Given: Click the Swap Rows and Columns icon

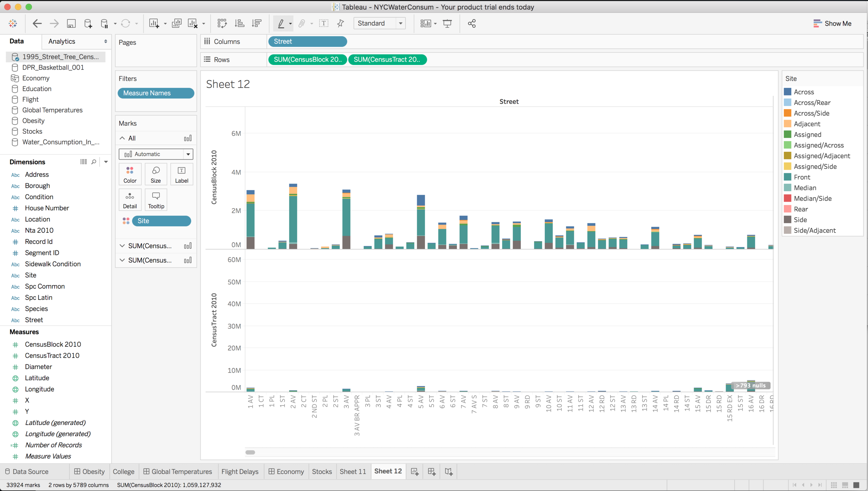Looking at the screenshot, I should (222, 23).
